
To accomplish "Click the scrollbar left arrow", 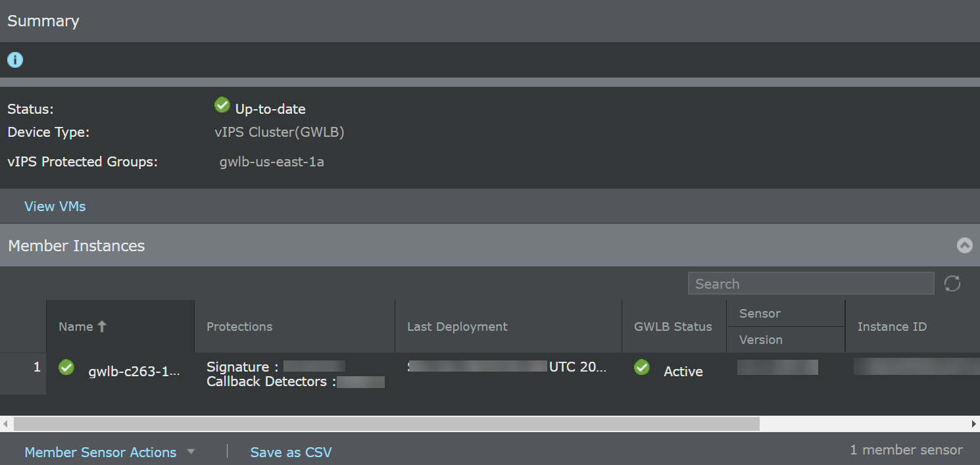I will (5, 424).
